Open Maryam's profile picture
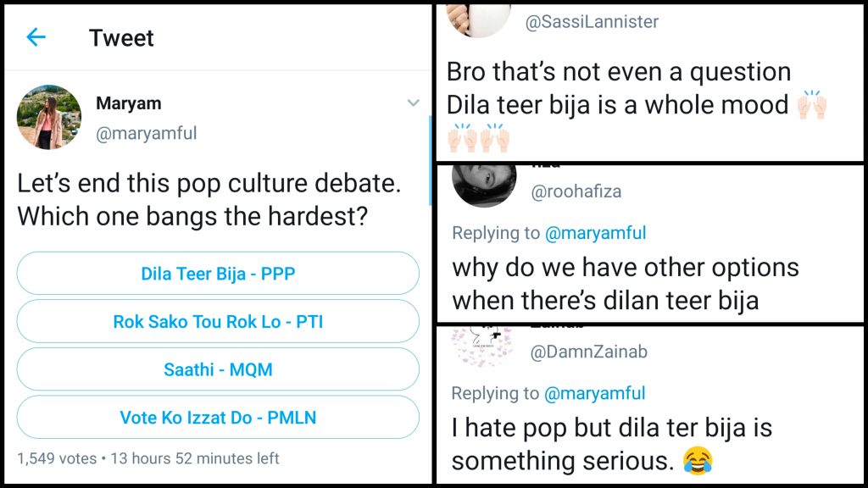The height and width of the screenshot is (488, 868). [49, 118]
